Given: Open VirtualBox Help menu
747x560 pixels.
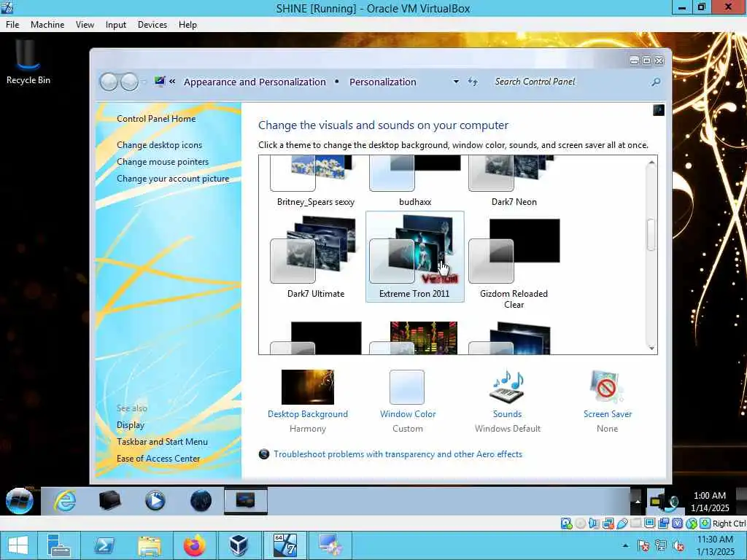Looking at the screenshot, I should 187,25.
